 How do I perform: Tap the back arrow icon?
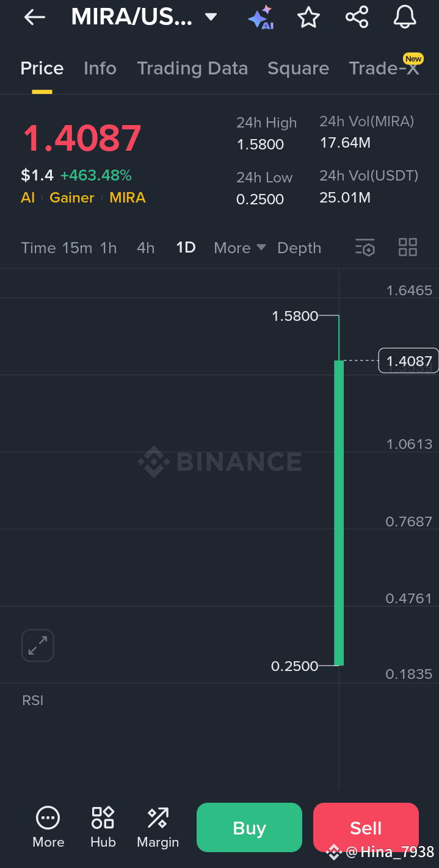click(35, 17)
